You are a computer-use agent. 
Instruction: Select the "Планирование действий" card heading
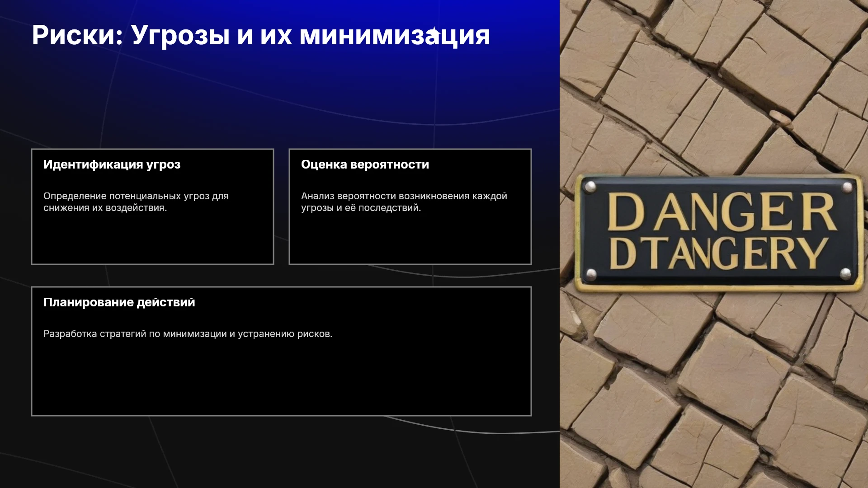119,302
